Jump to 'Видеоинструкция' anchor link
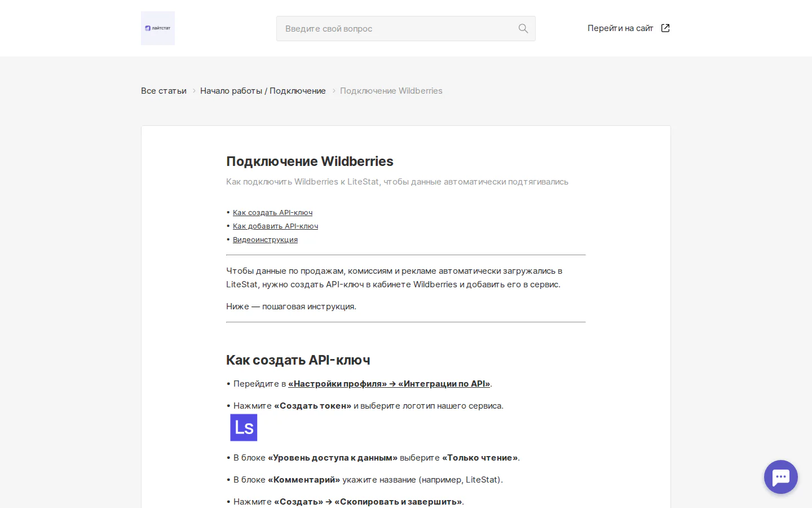The image size is (812, 508). [x=265, y=240]
